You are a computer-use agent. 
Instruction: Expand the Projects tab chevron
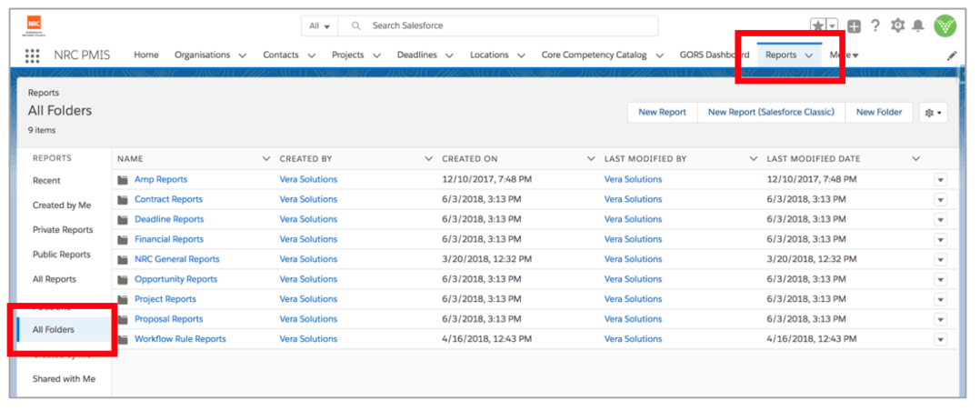tap(377, 55)
